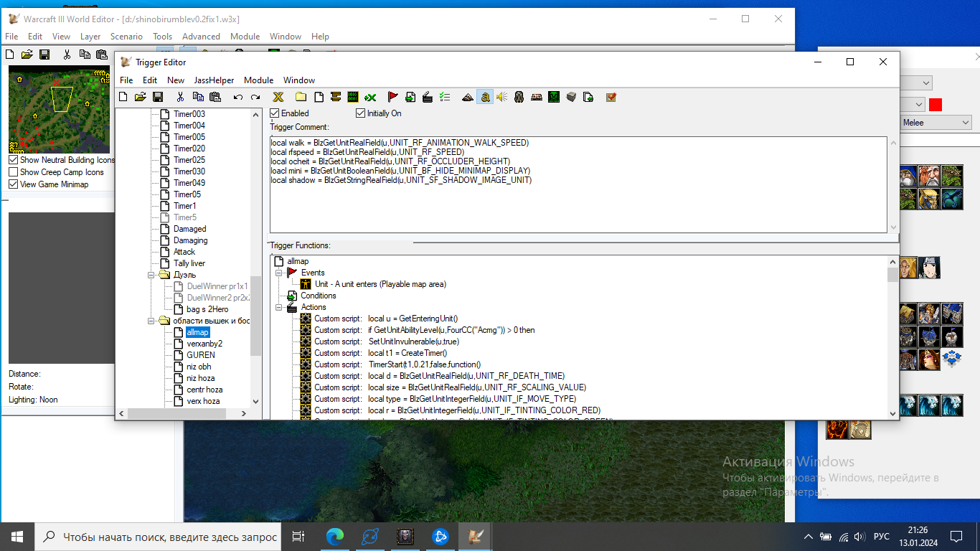
Task: Click the New Action clapperboard icon
Action: [428, 98]
